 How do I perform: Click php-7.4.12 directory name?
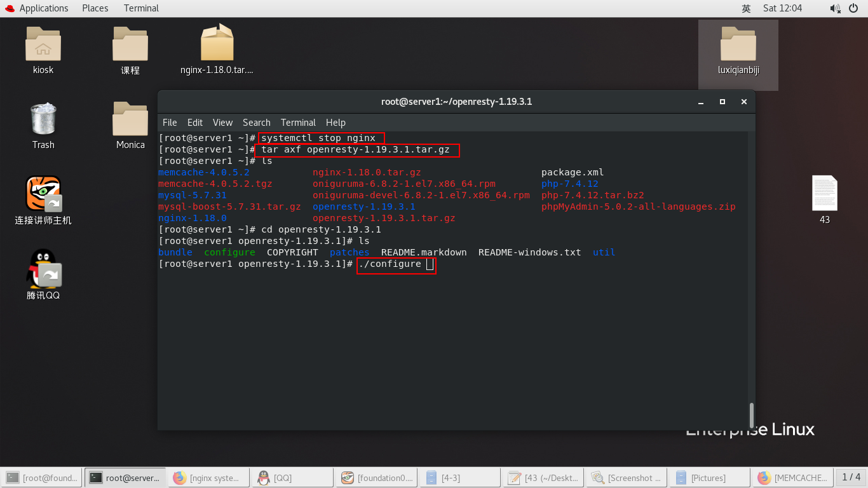pyautogui.click(x=570, y=184)
